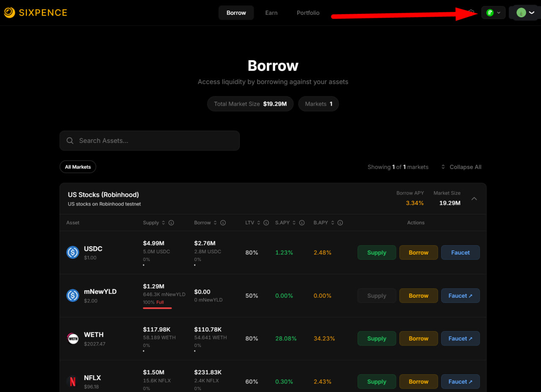Click the 2.43% B.APY value
This screenshot has width=541, height=392.
(322, 381)
